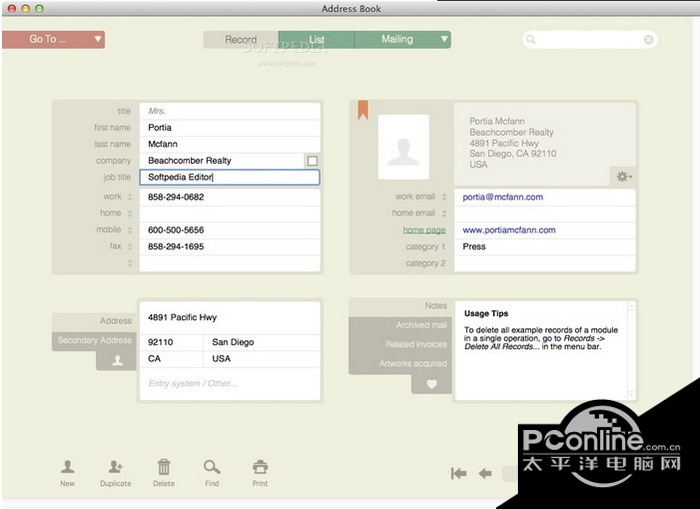700x509 pixels.
Task: Click into the search field
Action: click(589, 40)
